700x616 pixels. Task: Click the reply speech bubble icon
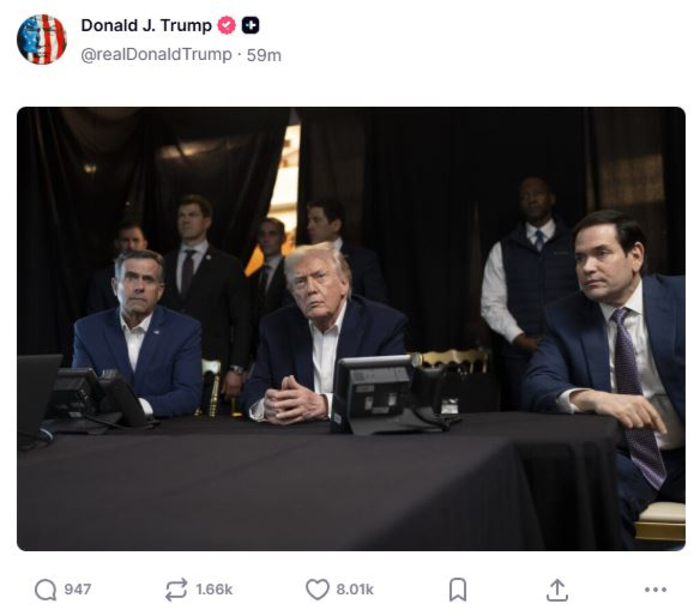pyautogui.click(x=45, y=590)
